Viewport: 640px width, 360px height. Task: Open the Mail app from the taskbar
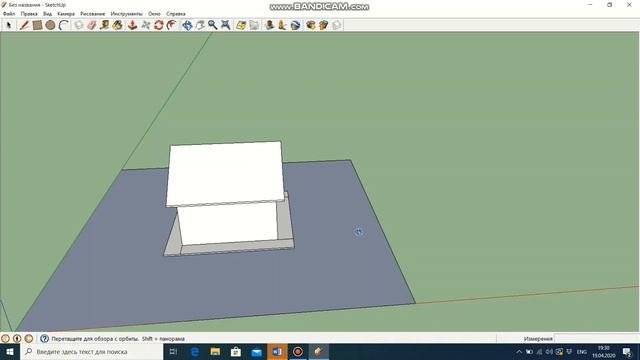pyautogui.click(x=256, y=352)
